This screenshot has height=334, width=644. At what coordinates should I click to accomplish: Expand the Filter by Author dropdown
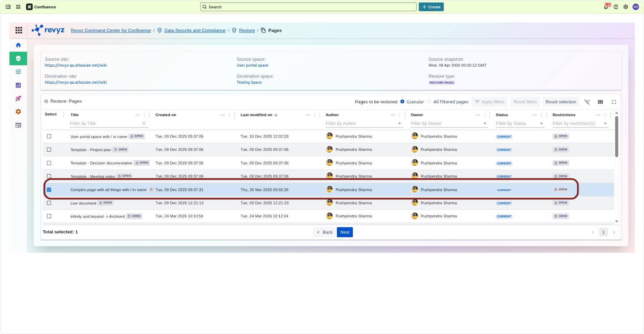click(399, 124)
